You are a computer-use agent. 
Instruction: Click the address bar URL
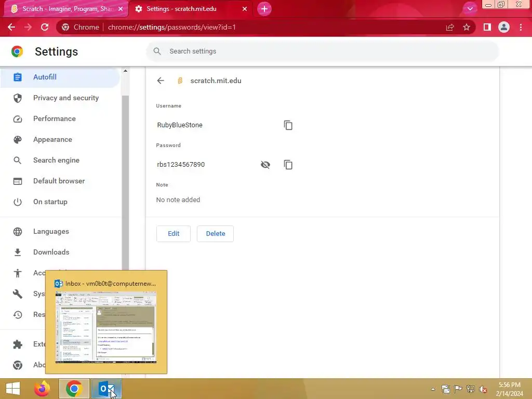[171, 27]
